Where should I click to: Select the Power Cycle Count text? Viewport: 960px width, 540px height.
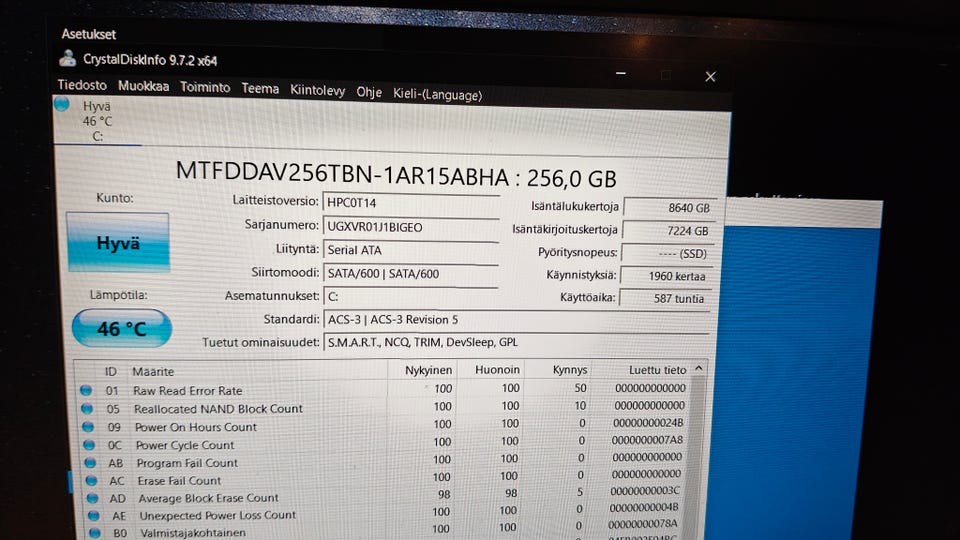tap(184, 444)
